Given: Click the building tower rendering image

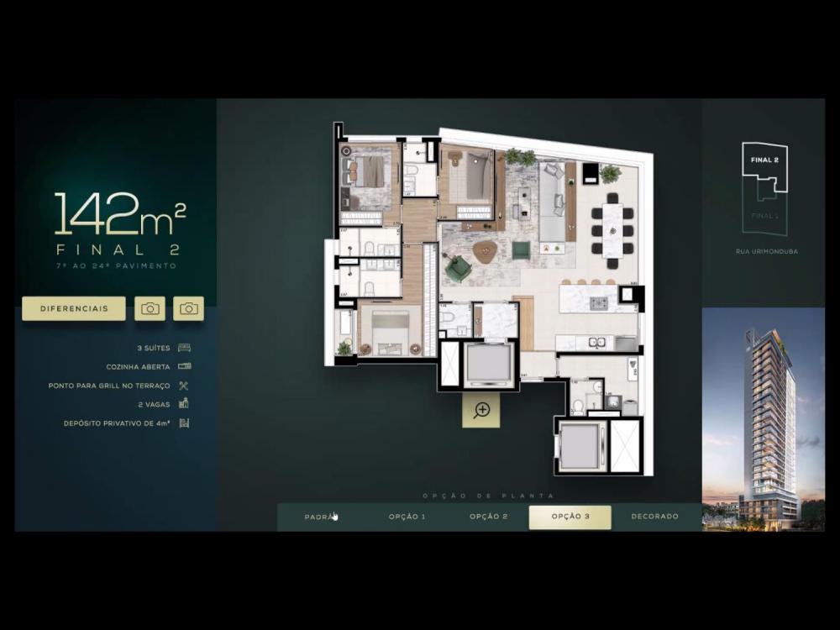Looking at the screenshot, I should (x=763, y=420).
